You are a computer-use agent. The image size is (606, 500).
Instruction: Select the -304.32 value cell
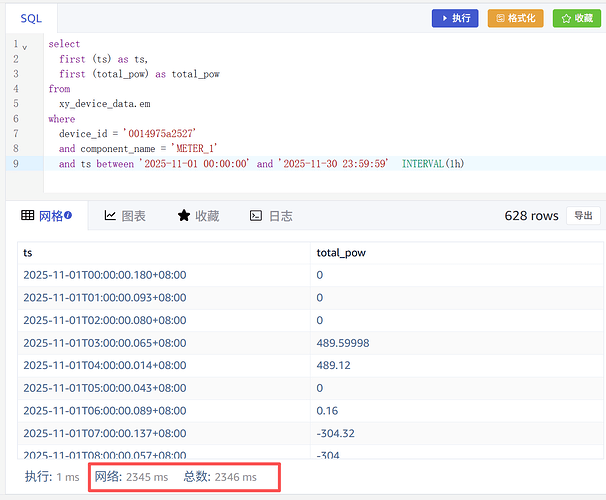pos(336,433)
